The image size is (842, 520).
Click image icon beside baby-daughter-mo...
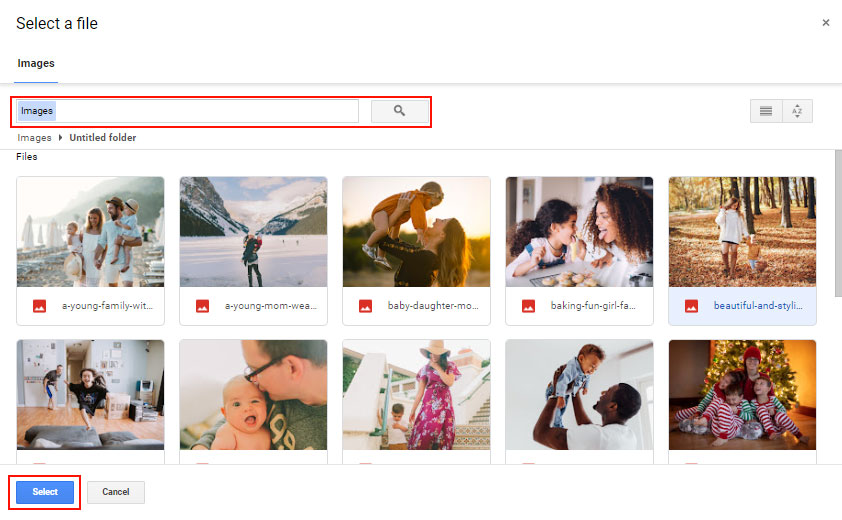pos(365,306)
